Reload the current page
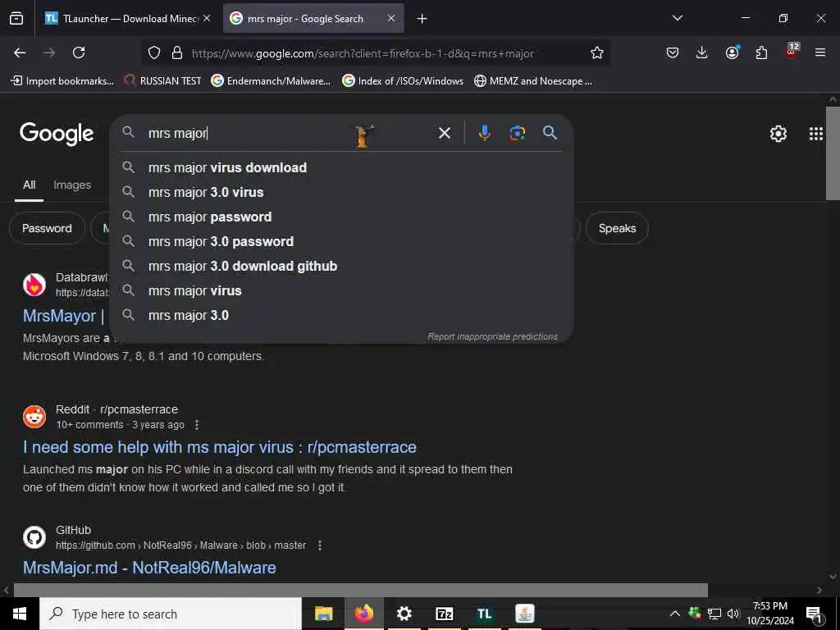 (x=79, y=52)
